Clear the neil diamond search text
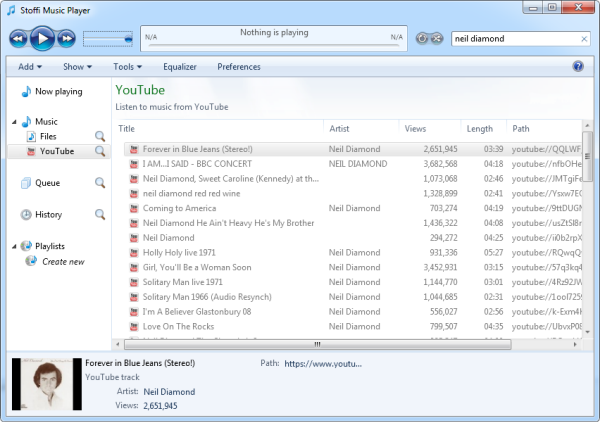 pyautogui.click(x=584, y=39)
